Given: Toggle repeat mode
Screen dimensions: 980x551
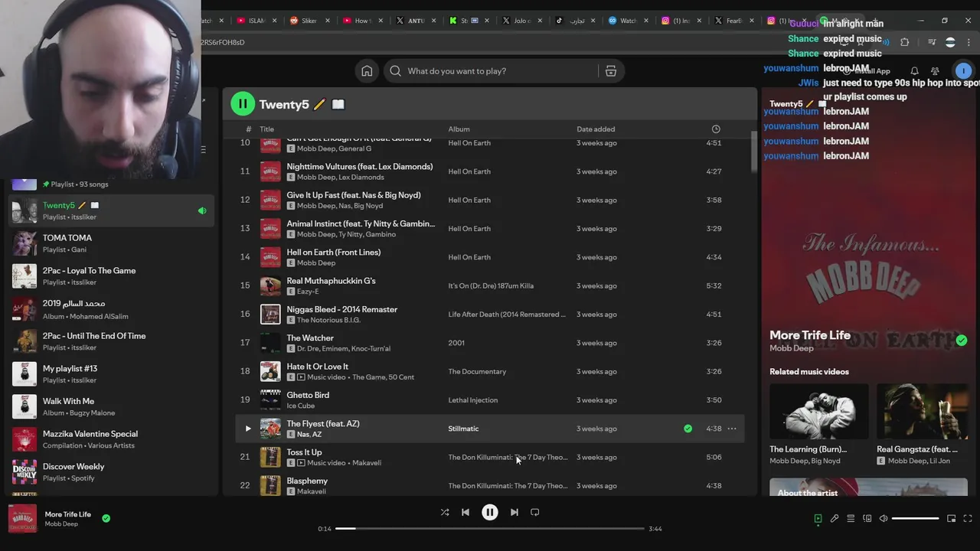Looking at the screenshot, I should 535,512.
